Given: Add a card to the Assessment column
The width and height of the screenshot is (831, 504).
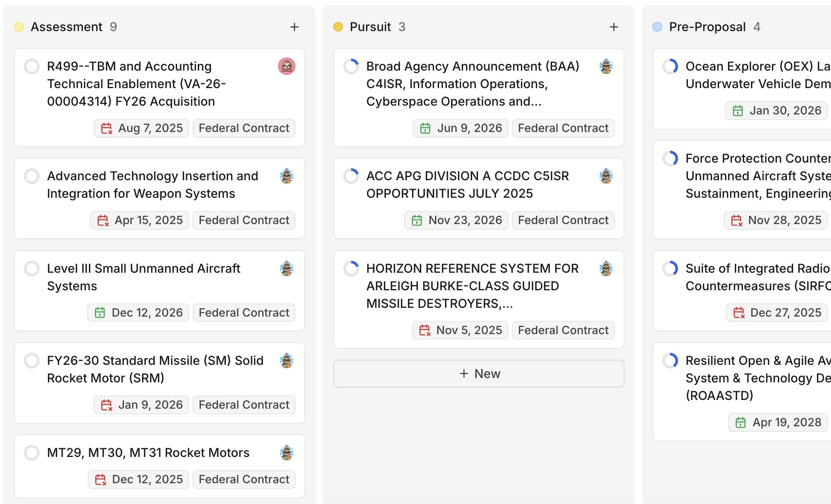Looking at the screenshot, I should [294, 27].
